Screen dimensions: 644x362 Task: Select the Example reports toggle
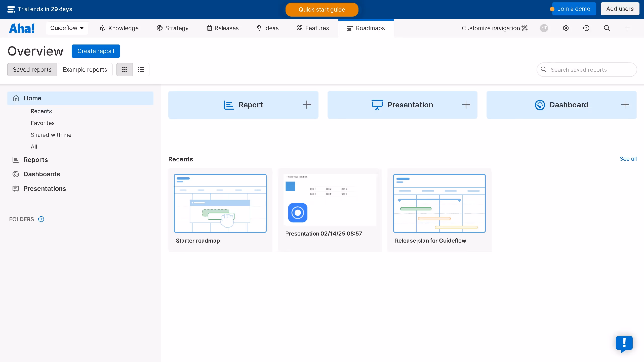click(85, 70)
